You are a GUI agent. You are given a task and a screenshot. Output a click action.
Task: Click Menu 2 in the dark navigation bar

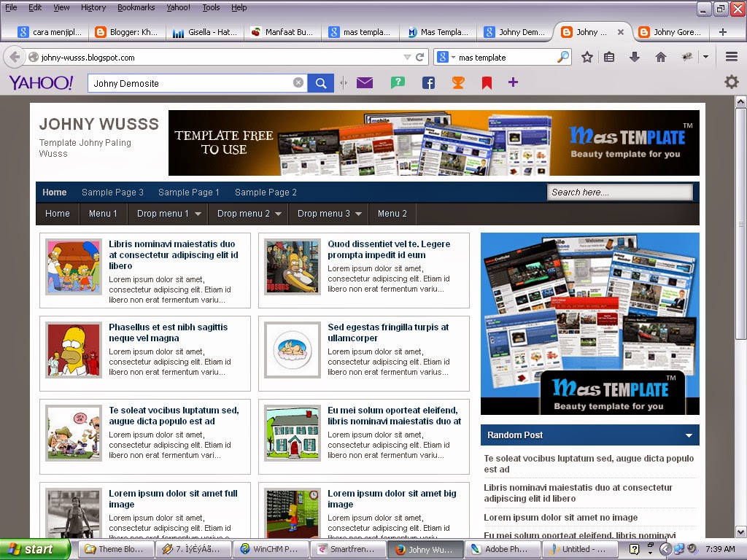tap(392, 214)
